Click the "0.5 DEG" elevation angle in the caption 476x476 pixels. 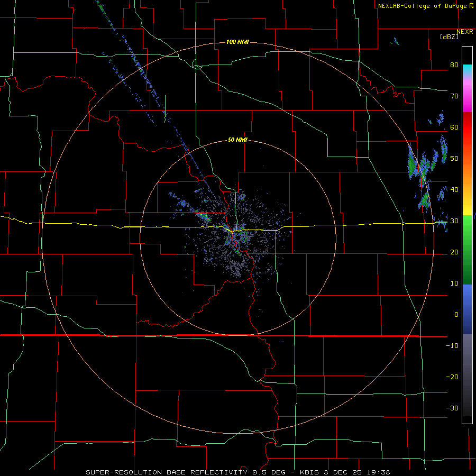[x=269, y=472]
